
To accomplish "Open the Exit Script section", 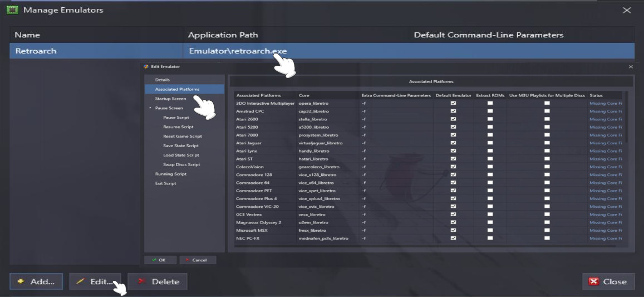I will [165, 183].
